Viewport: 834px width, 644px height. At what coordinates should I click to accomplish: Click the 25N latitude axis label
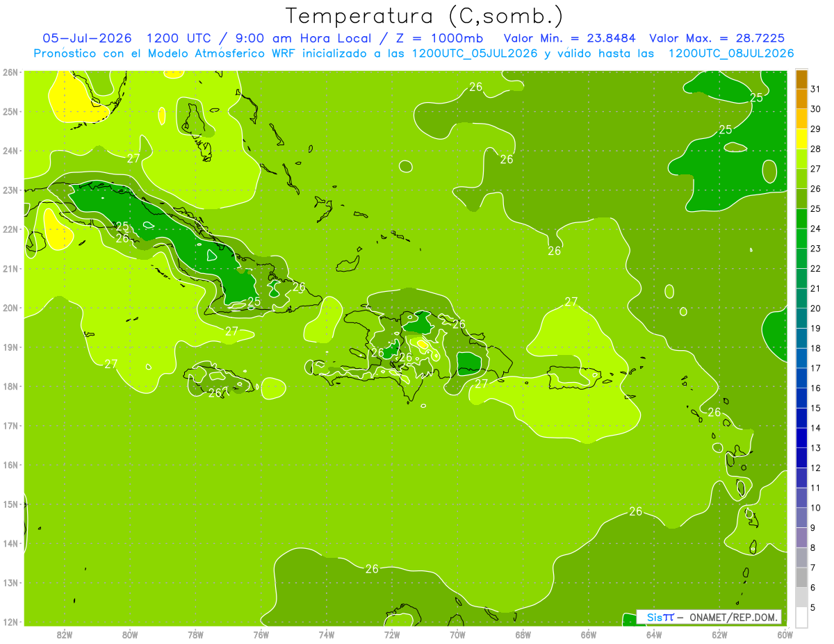pos(10,111)
